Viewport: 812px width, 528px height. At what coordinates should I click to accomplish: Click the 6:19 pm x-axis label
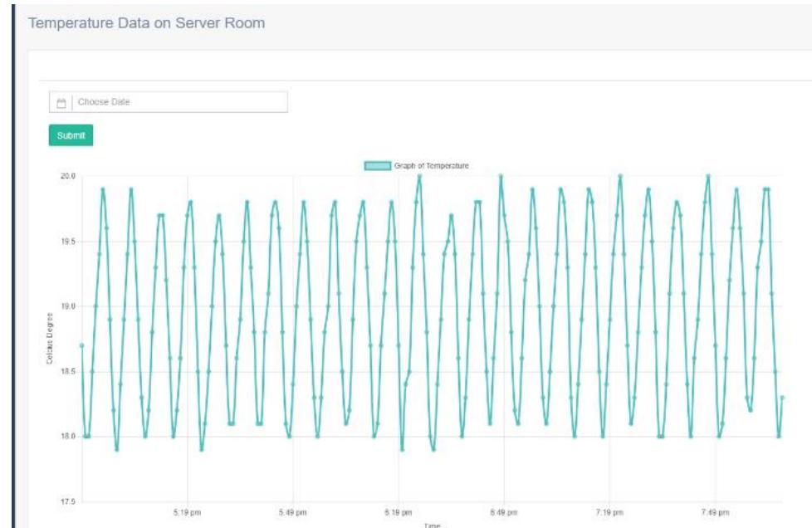coord(399,512)
